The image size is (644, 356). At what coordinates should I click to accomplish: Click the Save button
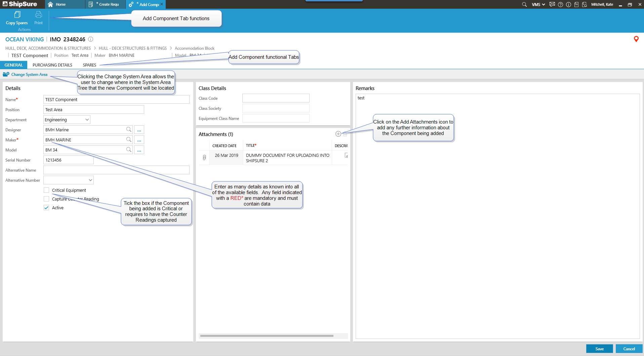tap(599, 349)
